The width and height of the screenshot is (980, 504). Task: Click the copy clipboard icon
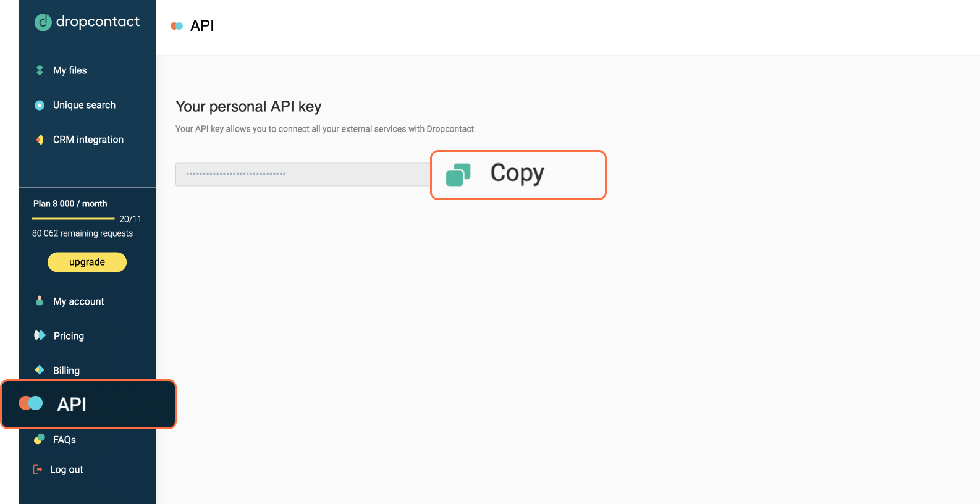(457, 174)
